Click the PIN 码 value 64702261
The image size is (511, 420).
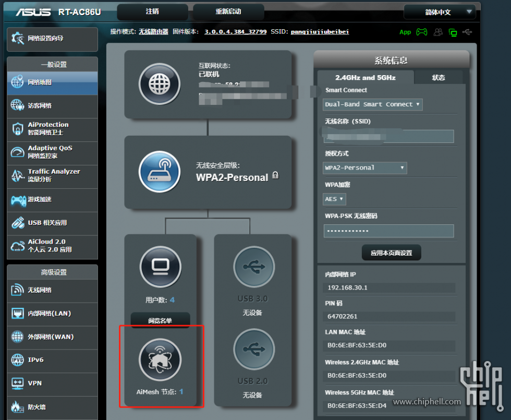coord(342,316)
